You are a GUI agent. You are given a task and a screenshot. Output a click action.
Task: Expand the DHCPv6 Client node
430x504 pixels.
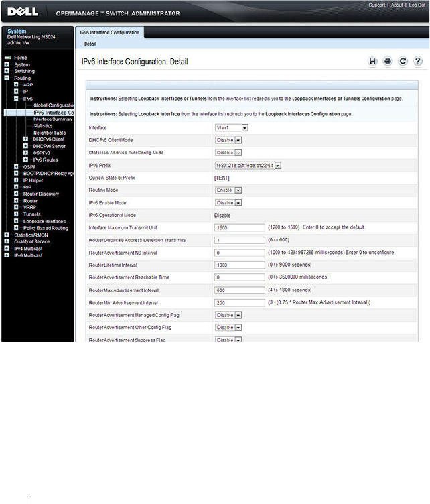[x=25, y=139]
